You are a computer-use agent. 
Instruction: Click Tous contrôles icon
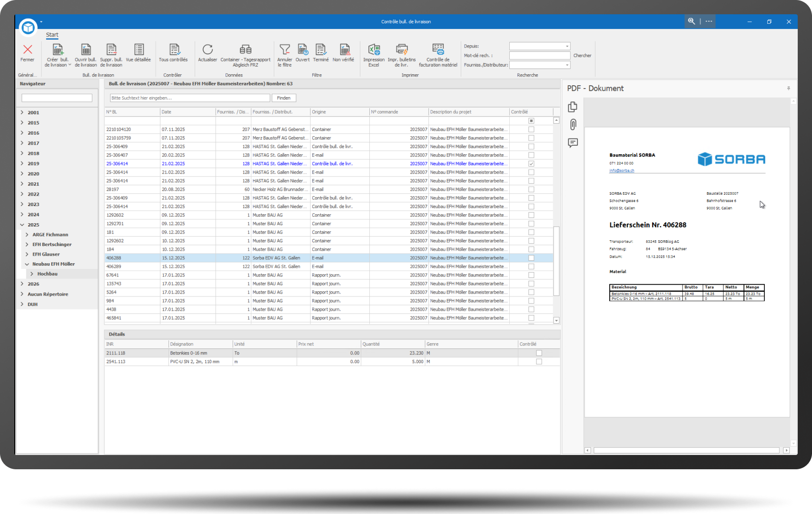[174, 49]
